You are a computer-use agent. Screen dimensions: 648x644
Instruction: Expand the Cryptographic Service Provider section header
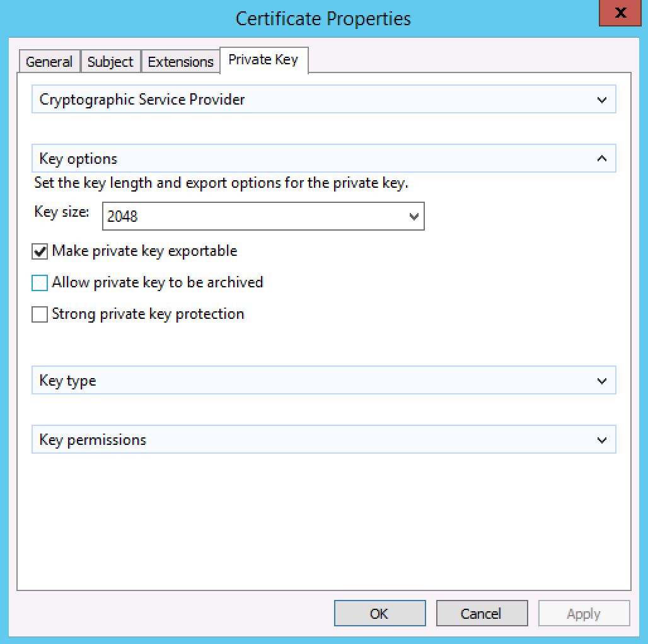(x=142, y=100)
